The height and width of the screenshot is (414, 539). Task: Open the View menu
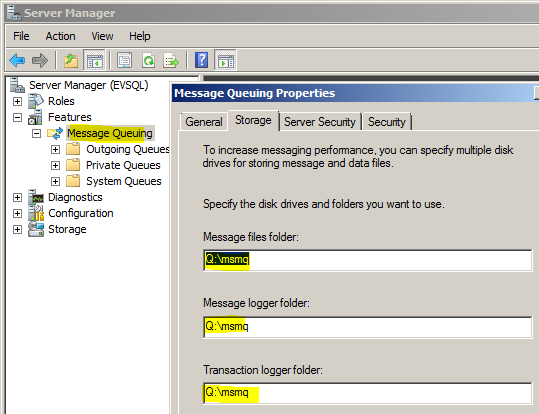tap(102, 36)
